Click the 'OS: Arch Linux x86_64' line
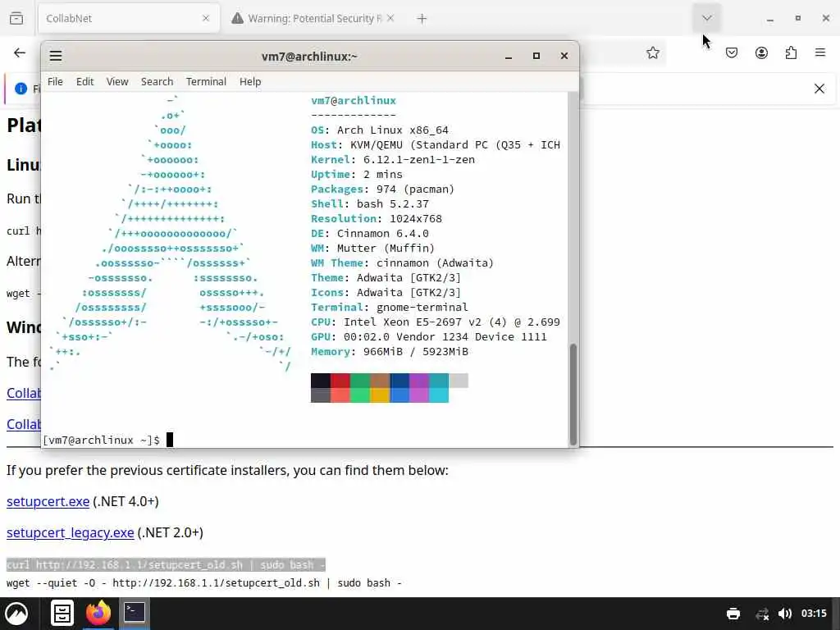This screenshot has width=840, height=630. (380, 130)
